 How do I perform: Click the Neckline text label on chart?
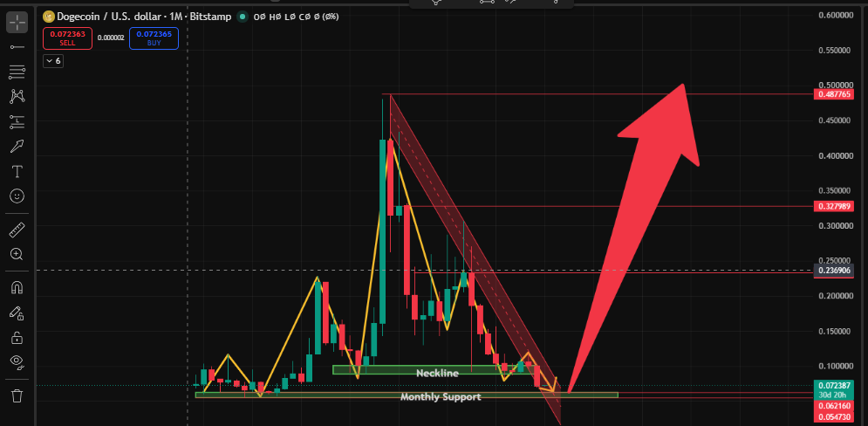437,374
